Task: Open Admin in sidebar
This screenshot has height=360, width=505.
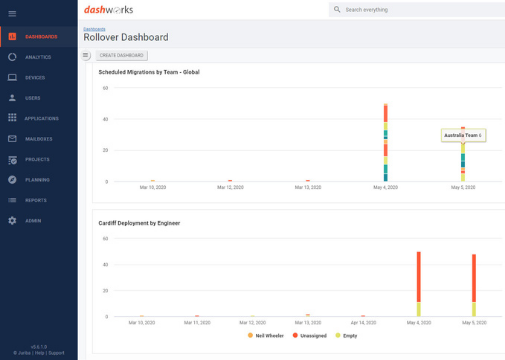Action: coord(39,220)
